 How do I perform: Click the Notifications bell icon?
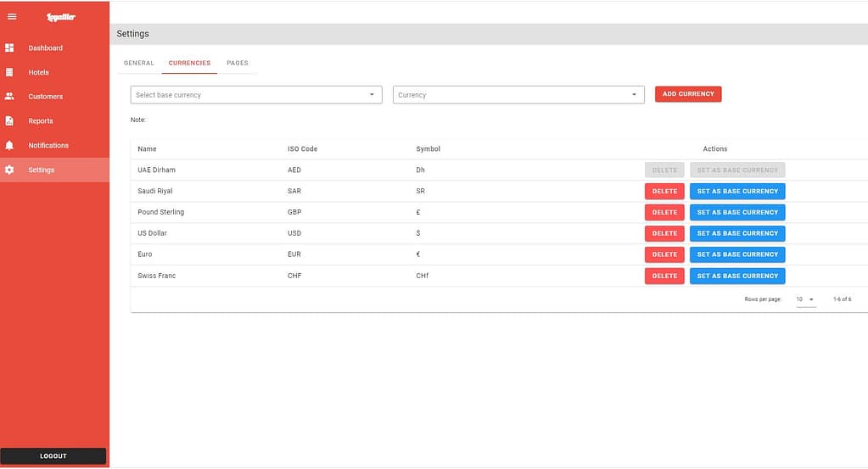9,145
